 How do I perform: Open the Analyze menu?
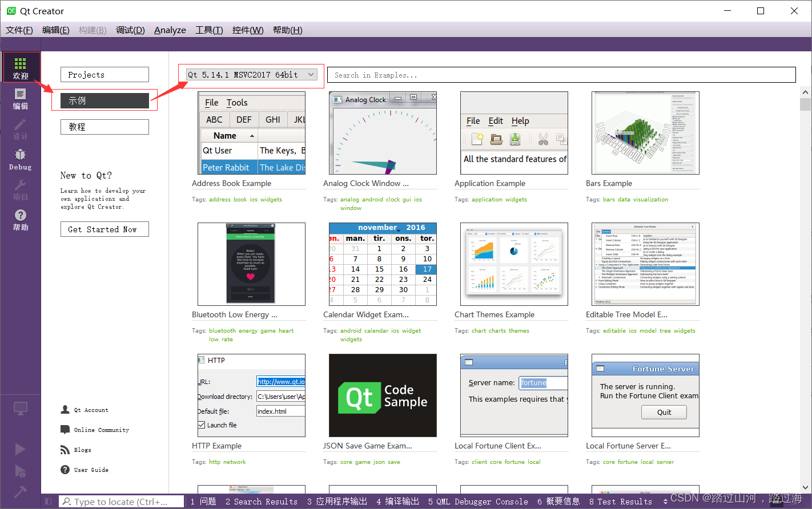[170, 30]
